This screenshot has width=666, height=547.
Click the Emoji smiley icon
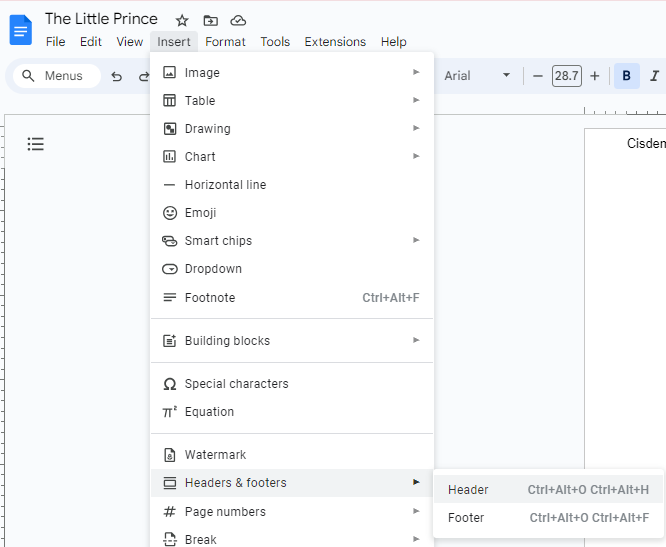[x=170, y=212]
